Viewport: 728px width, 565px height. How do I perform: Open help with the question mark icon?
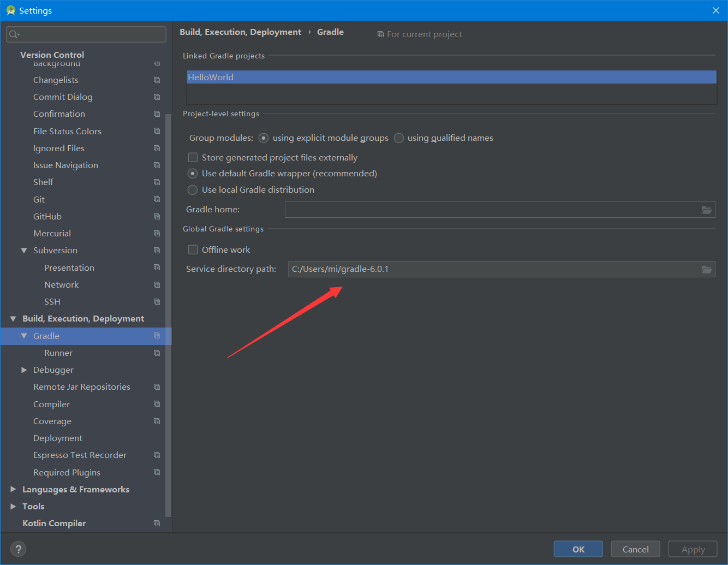click(x=18, y=549)
